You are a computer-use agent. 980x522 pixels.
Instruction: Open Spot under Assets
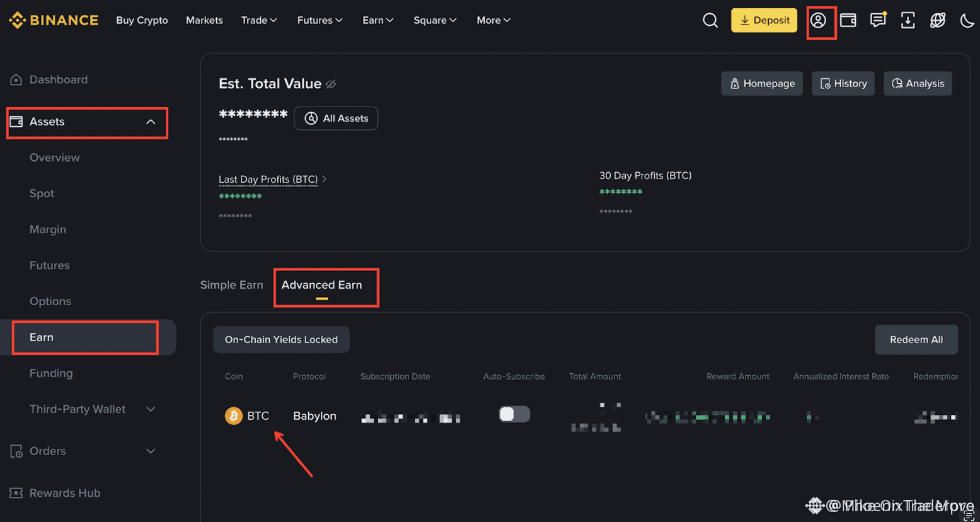[x=42, y=194]
